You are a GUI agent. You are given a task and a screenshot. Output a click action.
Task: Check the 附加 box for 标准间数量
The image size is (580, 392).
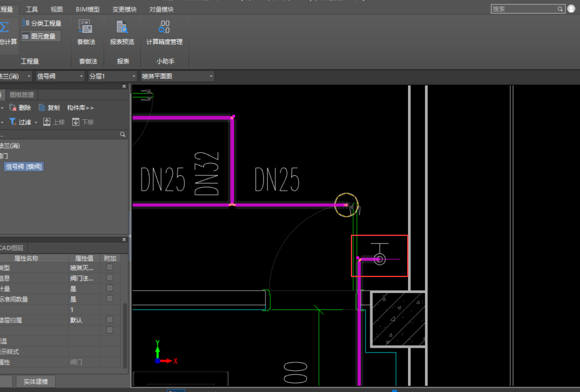click(x=110, y=299)
